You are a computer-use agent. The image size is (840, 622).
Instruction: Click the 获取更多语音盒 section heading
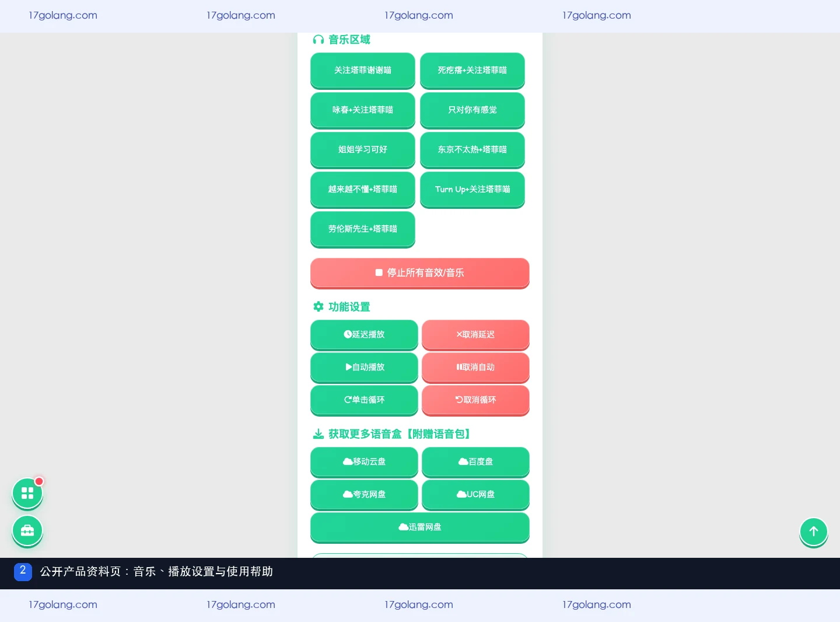393,434
